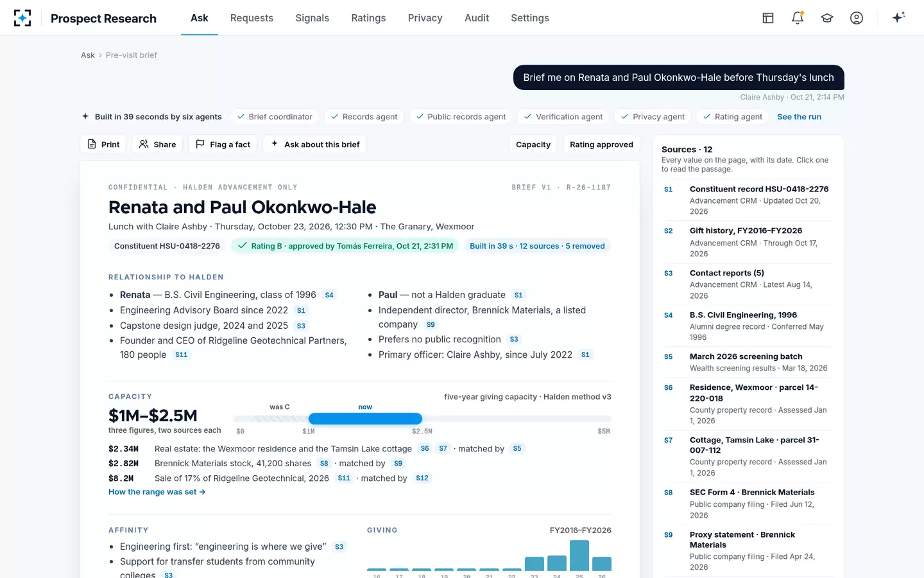Select the Capacity button
Screen dimensions: 924x578
click(533, 144)
